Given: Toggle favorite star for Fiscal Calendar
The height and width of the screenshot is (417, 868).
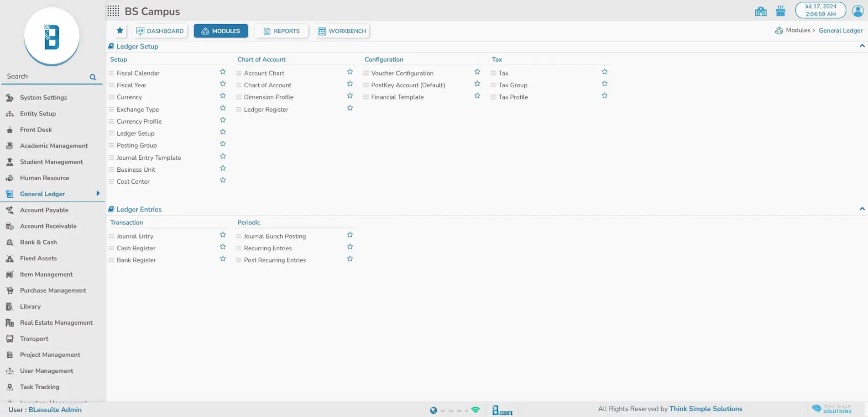Looking at the screenshot, I should 223,72.
